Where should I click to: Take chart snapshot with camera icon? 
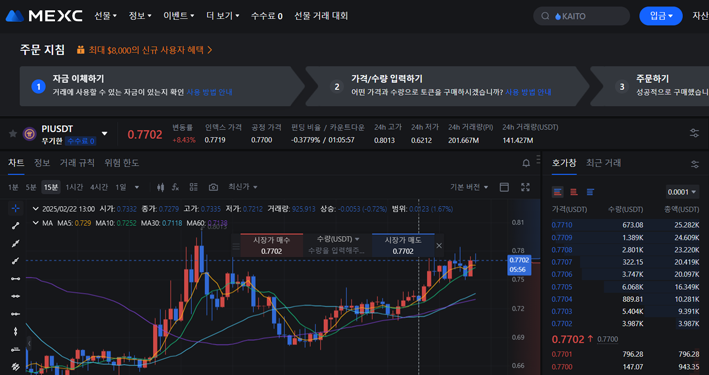click(213, 187)
